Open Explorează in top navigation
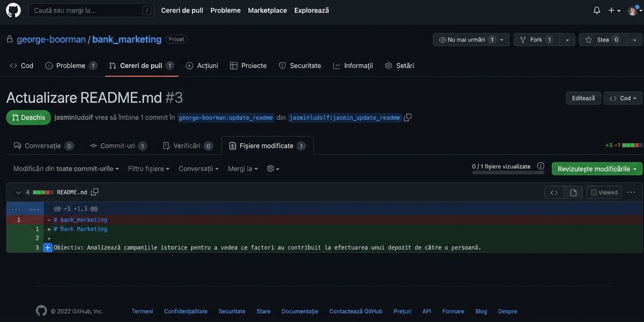Screen dimensions: 644x322 [312, 10]
